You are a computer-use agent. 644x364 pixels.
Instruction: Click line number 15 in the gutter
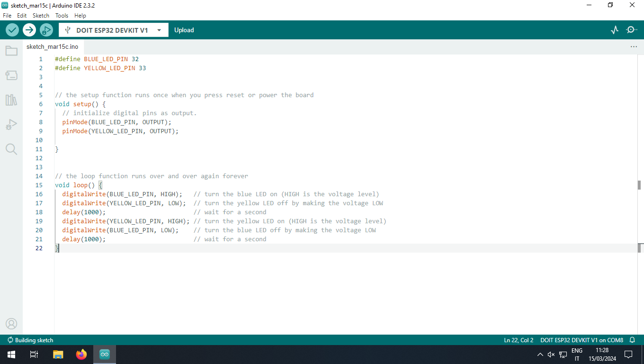pos(39,185)
